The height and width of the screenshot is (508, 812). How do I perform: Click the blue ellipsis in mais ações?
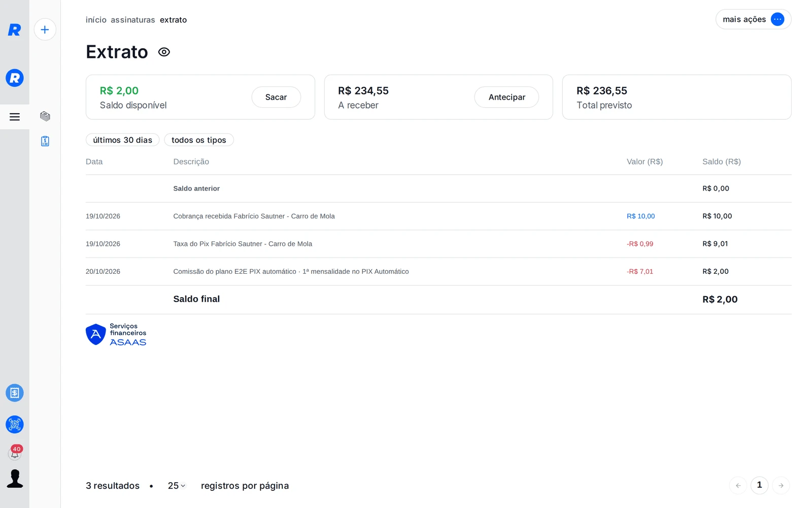(777, 19)
